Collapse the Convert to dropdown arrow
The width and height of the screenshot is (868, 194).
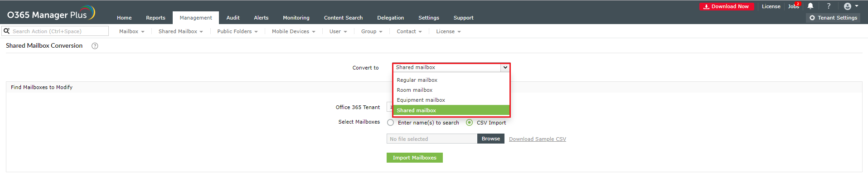[x=505, y=68]
